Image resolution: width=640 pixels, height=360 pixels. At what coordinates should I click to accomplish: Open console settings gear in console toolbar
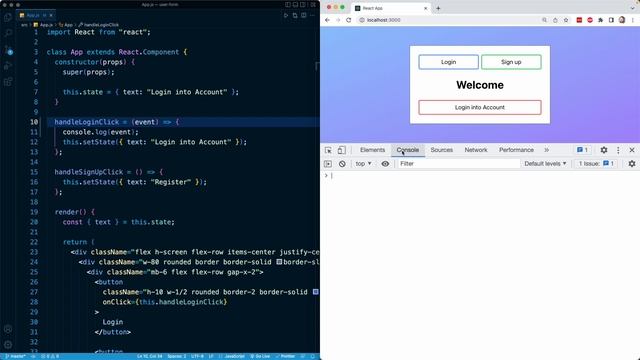(x=632, y=164)
